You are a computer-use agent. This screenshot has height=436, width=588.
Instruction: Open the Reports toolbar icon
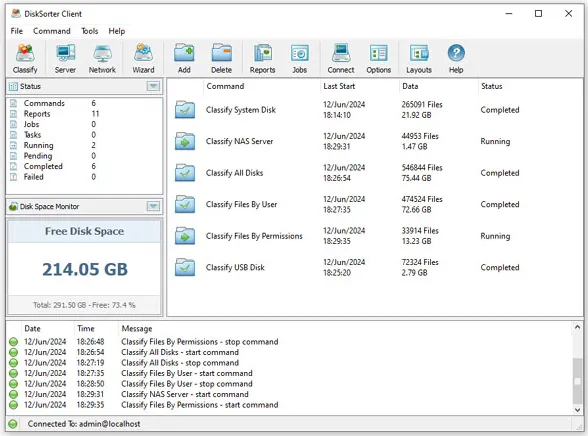(262, 58)
